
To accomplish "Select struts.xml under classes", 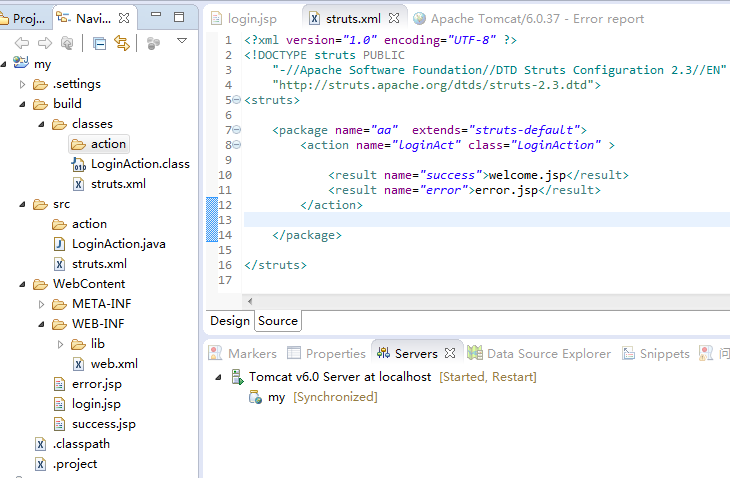I will click(109, 184).
